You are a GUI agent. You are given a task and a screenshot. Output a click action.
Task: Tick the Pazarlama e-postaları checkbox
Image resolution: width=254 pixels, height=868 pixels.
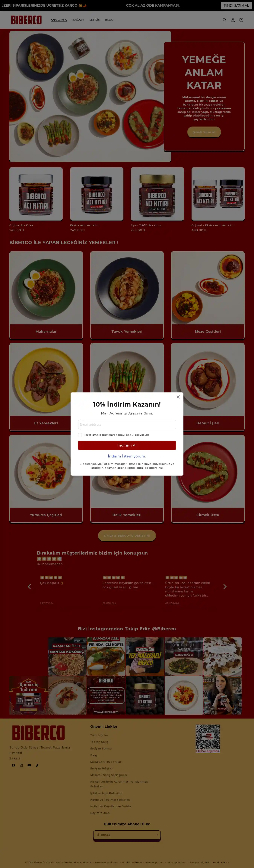80,435
